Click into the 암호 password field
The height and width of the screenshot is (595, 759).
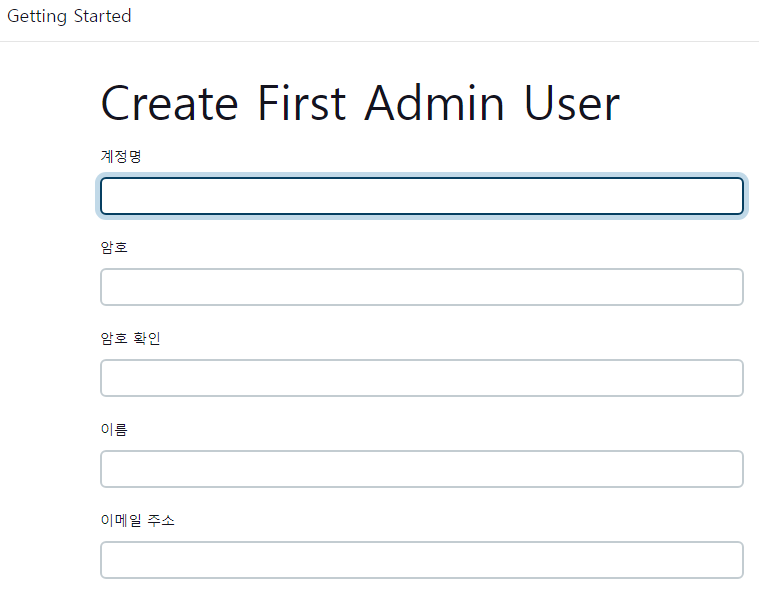(x=421, y=287)
